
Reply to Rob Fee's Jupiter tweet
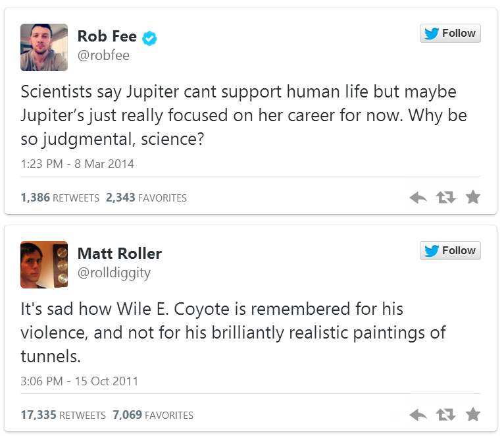(x=418, y=198)
